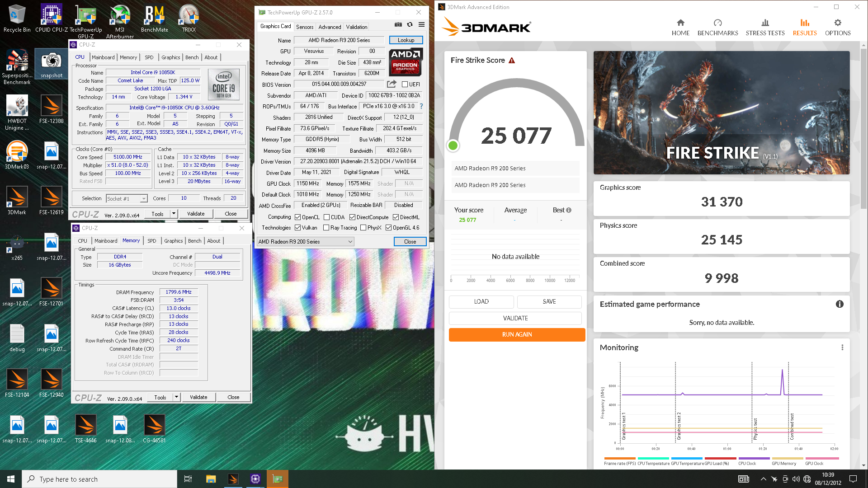
Task: Open Monitoring panel three-dot menu
Action: click(x=842, y=347)
